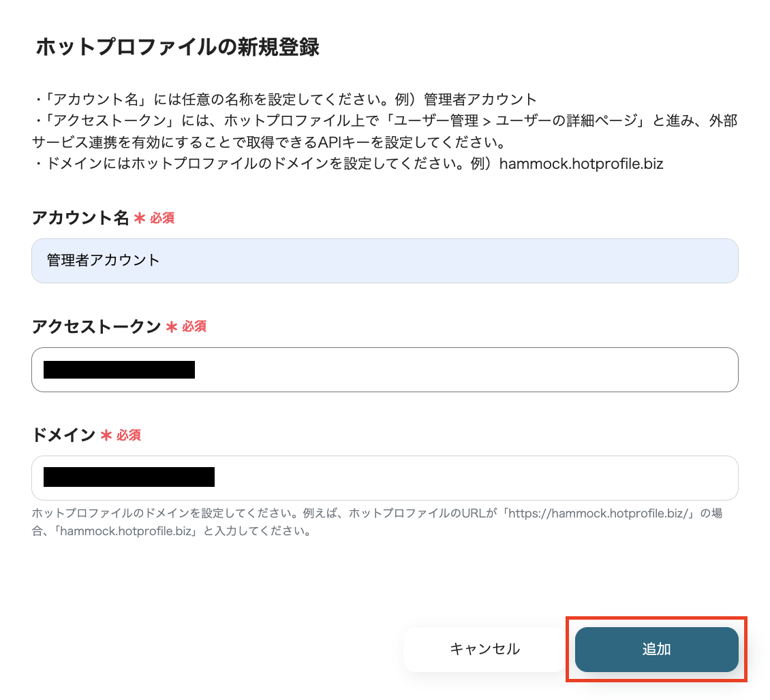Click the hammock.hotprofile.biz example in the instructions
Viewport: 770px width, 700px height.
[x=581, y=163]
